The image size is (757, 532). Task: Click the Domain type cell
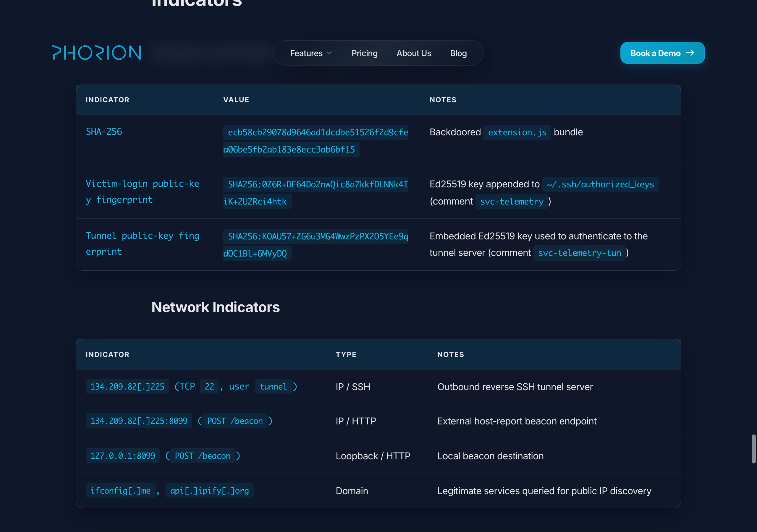click(352, 491)
